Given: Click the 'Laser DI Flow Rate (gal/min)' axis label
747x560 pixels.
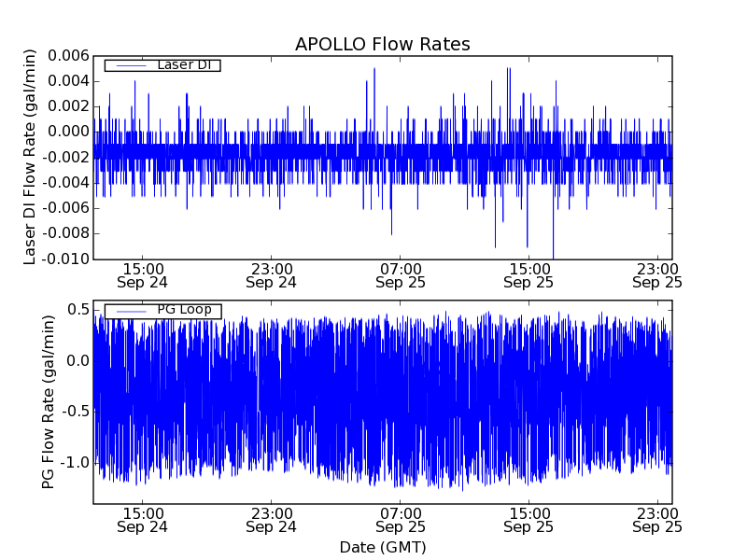Looking at the screenshot, I should [x=30, y=158].
